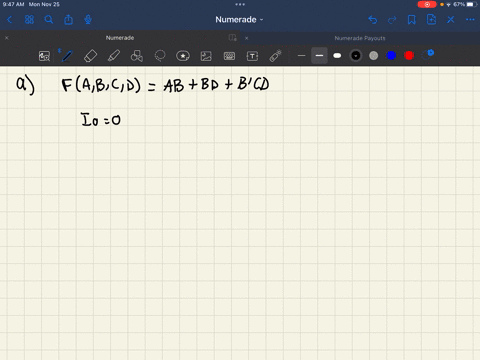Open the Elements sticker tool
The image size is (480, 360).
tap(183, 56)
